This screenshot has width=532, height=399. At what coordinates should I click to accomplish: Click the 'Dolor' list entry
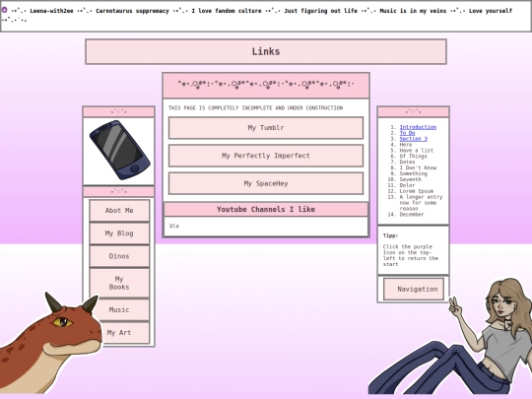coord(407,185)
